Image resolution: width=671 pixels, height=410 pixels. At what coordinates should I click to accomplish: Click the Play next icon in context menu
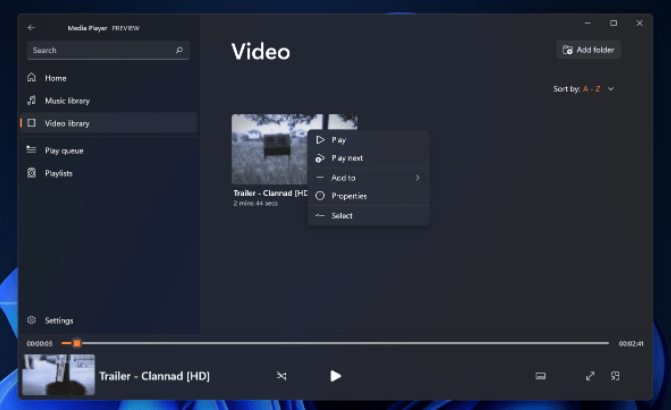pos(320,158)
